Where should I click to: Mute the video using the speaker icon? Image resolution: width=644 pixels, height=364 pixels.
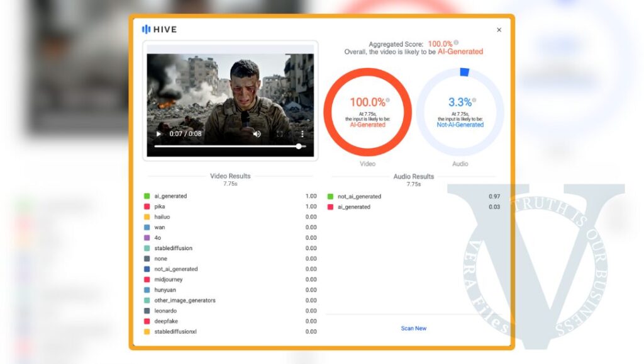coord(257,134)
